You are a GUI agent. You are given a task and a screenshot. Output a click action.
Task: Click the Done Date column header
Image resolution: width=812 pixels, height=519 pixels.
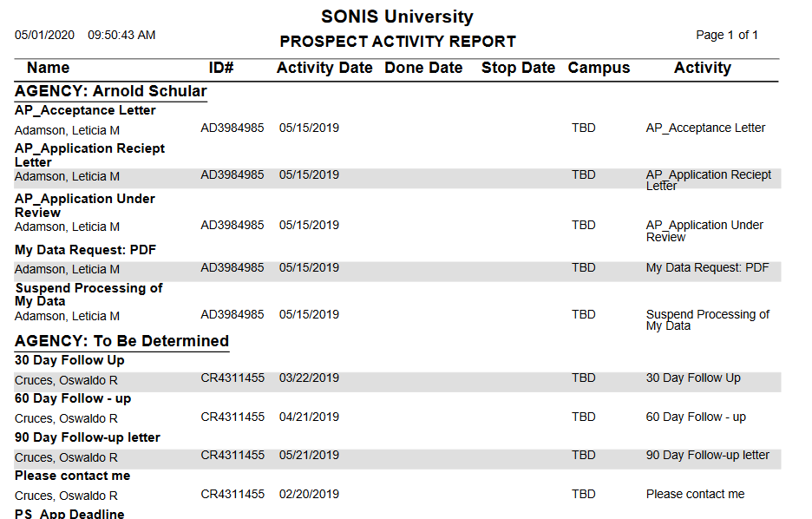tap(423, 68)
